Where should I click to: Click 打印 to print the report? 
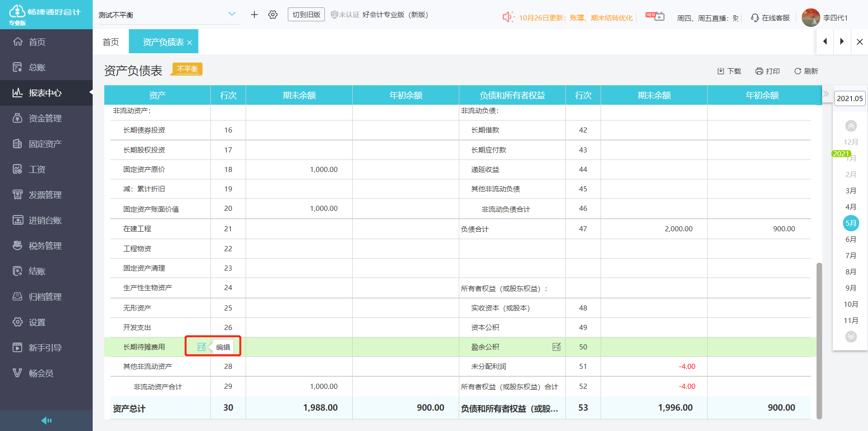pos(767,71)
